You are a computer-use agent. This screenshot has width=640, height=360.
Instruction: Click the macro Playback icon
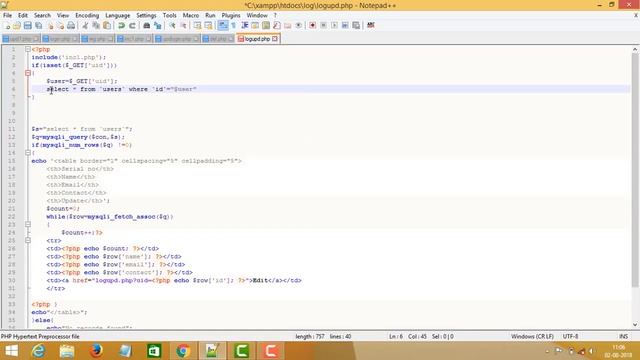click(x=334, y=25)
